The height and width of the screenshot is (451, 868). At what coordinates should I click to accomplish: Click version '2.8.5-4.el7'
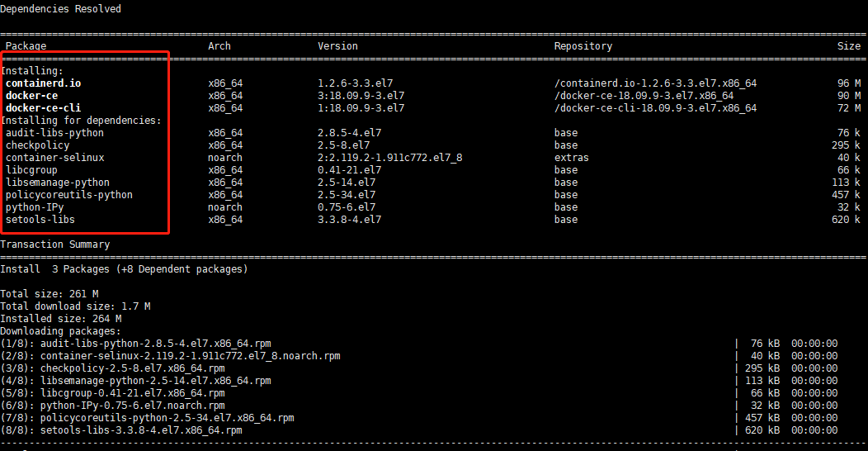pos(349,133)
